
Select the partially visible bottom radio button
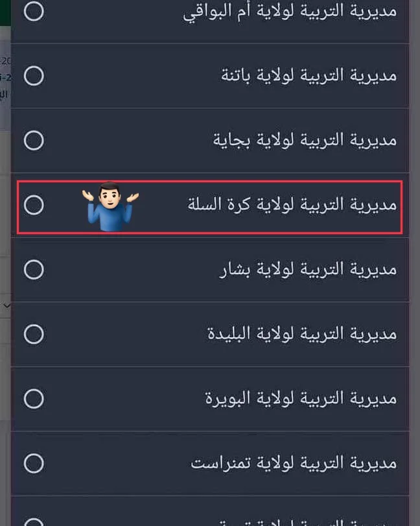tap(34, 521)
